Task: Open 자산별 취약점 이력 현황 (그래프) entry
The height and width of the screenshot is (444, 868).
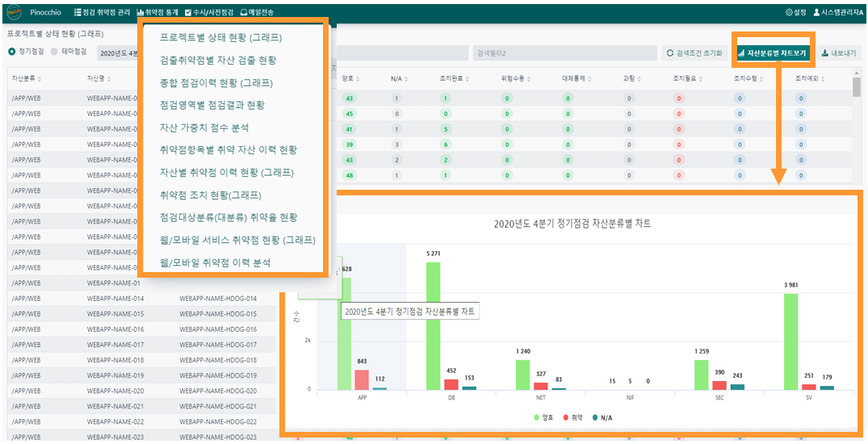Action: pyautogui.click(x=227, y=173)
